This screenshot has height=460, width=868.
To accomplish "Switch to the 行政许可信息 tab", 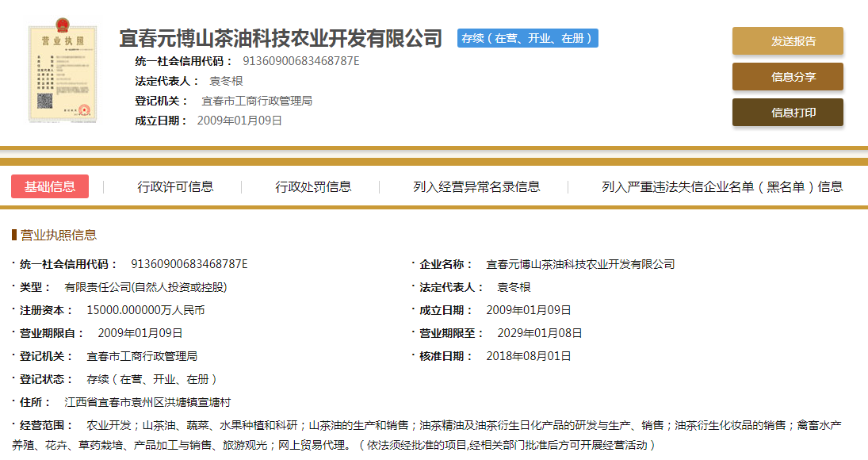I will pos(175,187).
